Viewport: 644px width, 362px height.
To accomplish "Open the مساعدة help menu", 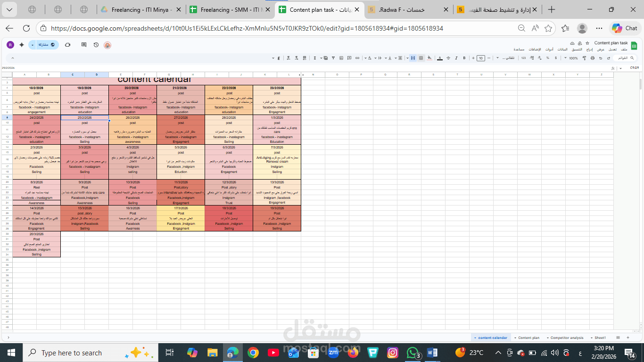I will pos(519,49).
